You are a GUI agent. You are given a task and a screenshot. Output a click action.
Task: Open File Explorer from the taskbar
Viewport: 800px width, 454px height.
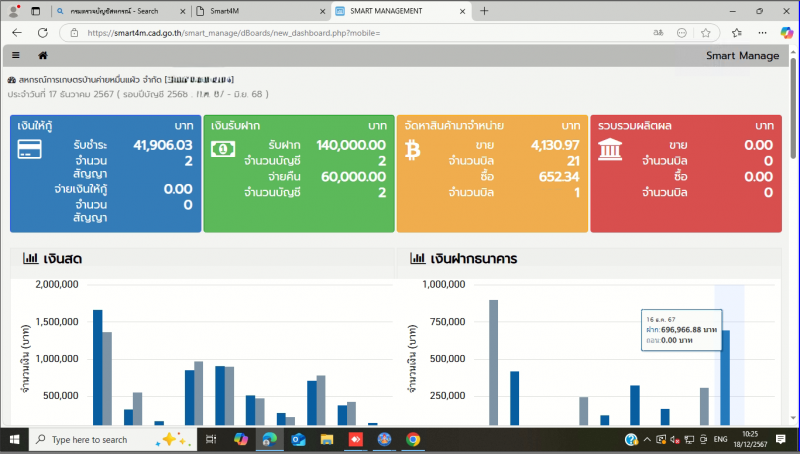coord(327,439)
